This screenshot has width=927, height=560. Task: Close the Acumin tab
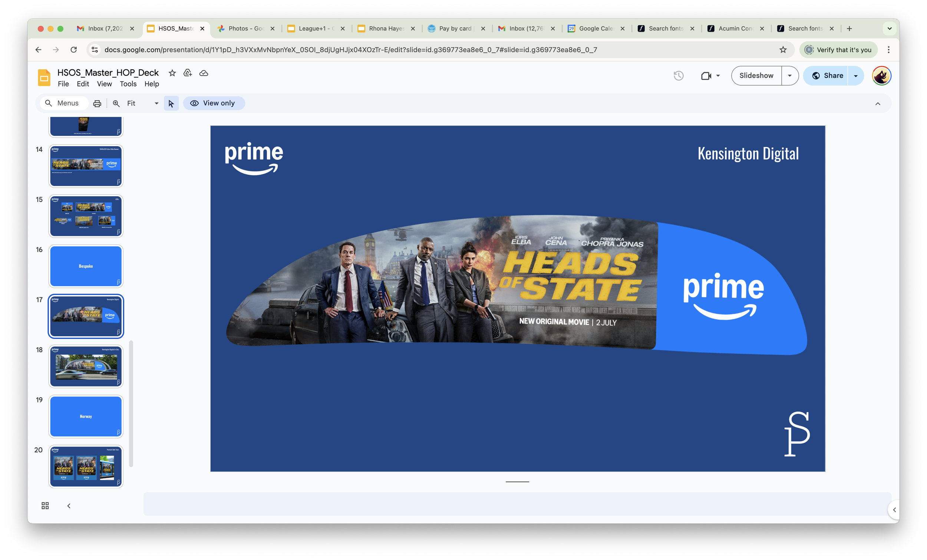click(762, 29)
